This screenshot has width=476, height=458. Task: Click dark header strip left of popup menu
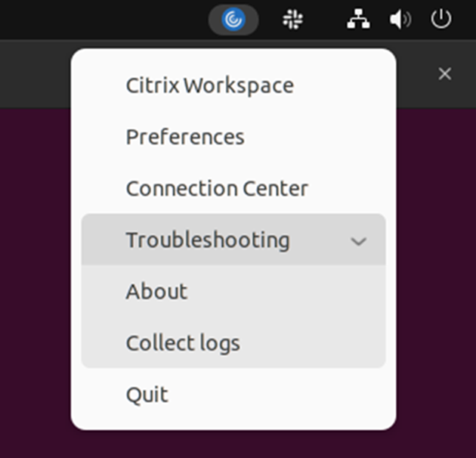(34, 73)
